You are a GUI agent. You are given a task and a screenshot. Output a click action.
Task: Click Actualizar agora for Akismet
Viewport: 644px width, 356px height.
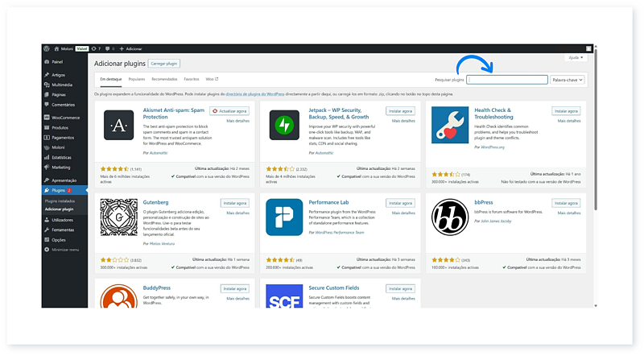pyautogui.click(x=229, y=110)
